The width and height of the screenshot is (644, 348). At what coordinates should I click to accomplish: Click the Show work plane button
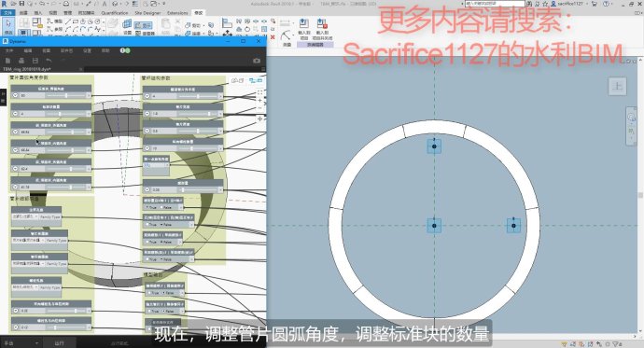pos(144,25)
